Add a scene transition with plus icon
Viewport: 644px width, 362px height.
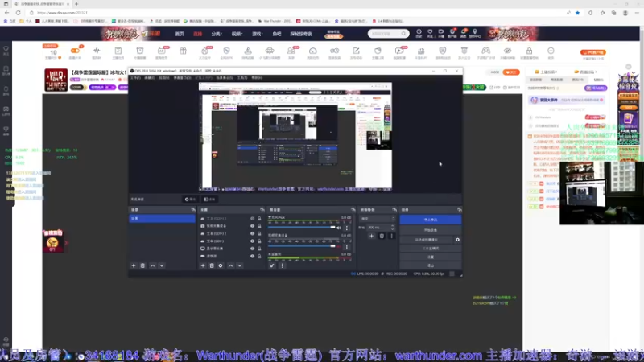tap(371, 236)
